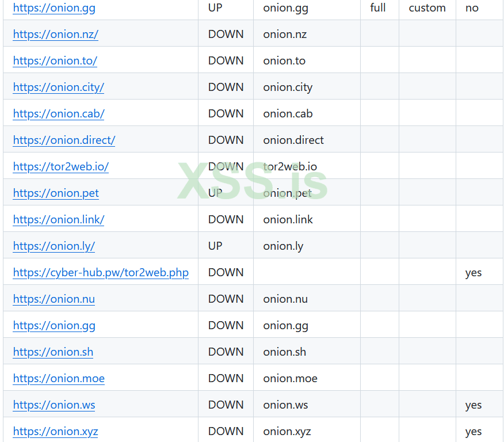The image size is (504, 442).
Task: Click the DOWN status in the cyber-hub.pw row
Action: pyautogui.click(x=226, y=273)
